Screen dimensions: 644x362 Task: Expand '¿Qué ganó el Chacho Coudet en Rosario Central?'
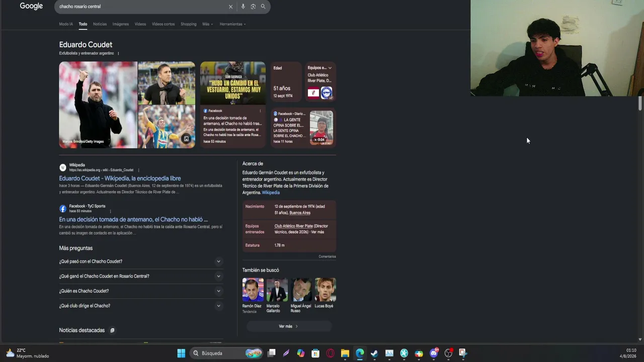coord(141,276)
